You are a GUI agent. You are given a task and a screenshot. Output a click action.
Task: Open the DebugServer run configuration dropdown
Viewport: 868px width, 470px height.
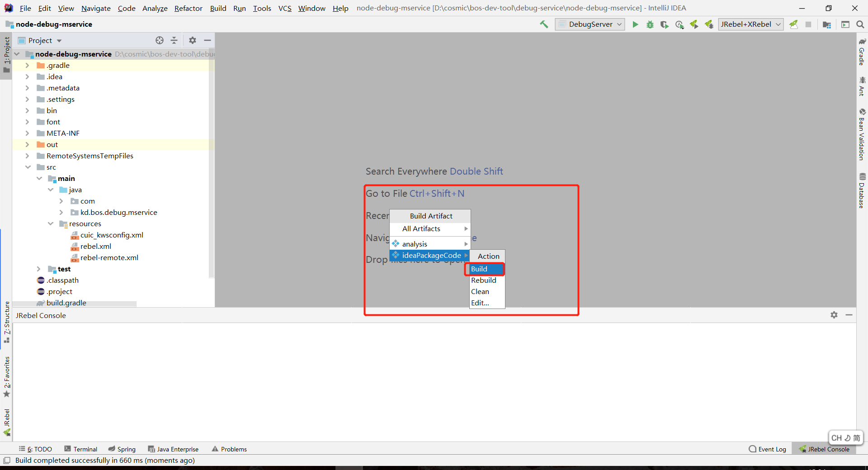click(x=590, y=24)
